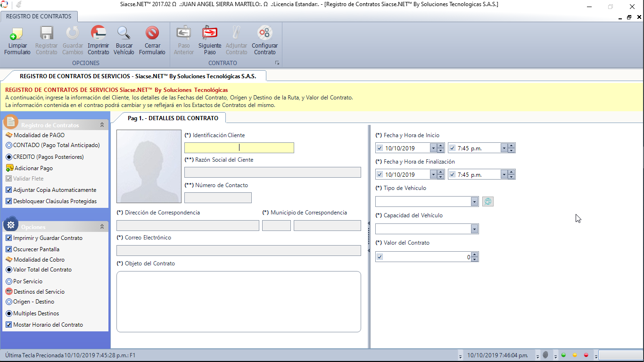Click the CONTRATO group dialog launcher
Image resolution: width=644 pixels, height=362 pixels.
[x=277, y=63]
